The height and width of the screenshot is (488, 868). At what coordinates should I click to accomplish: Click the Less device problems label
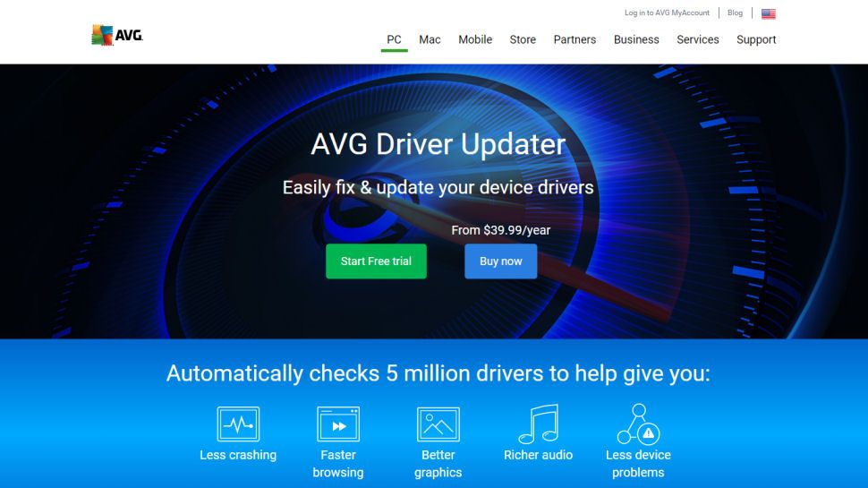(638, 464)
